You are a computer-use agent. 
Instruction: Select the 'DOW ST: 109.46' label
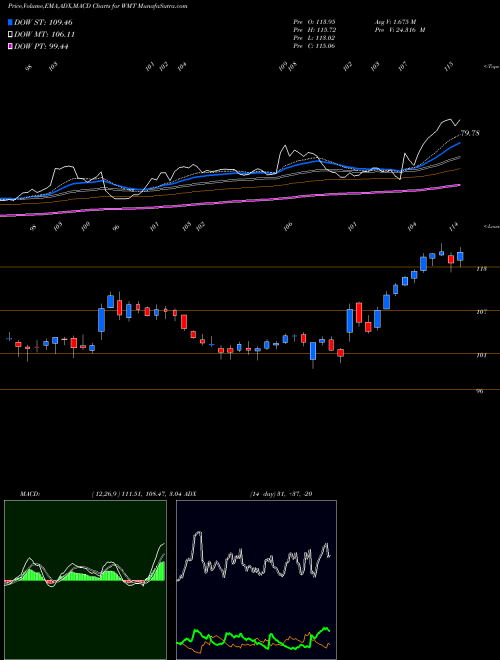point(43,22)
